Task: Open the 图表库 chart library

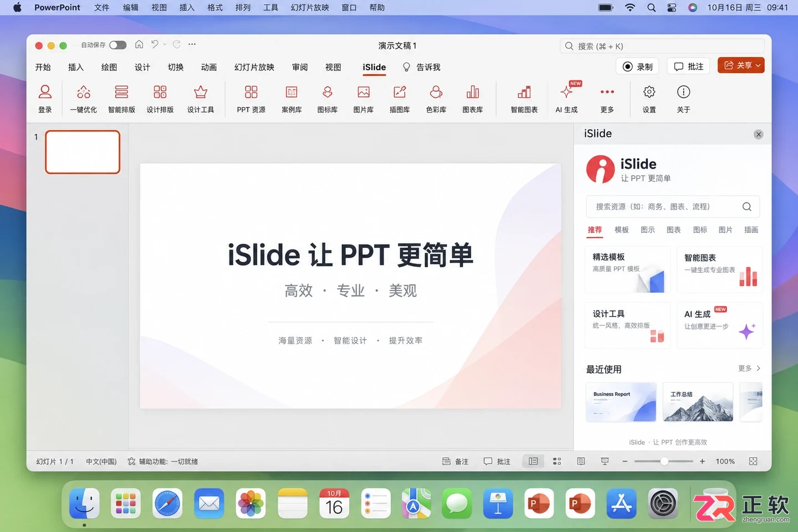Action: pos(473,98)
